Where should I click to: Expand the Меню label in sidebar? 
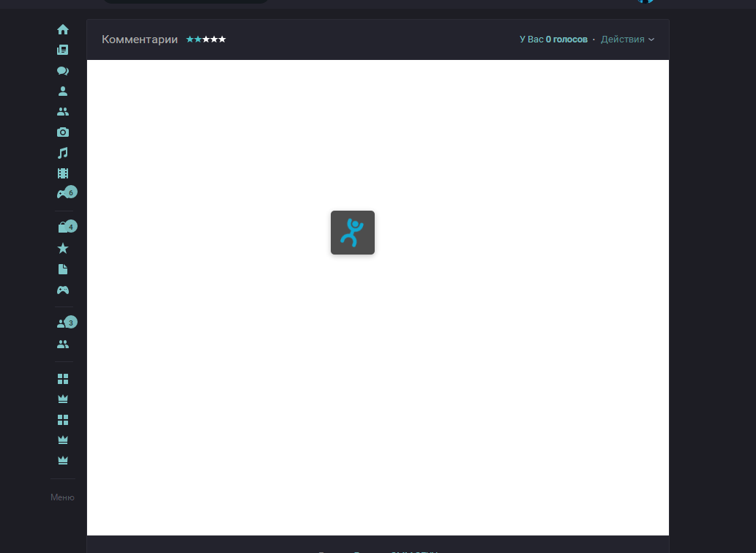63,497
